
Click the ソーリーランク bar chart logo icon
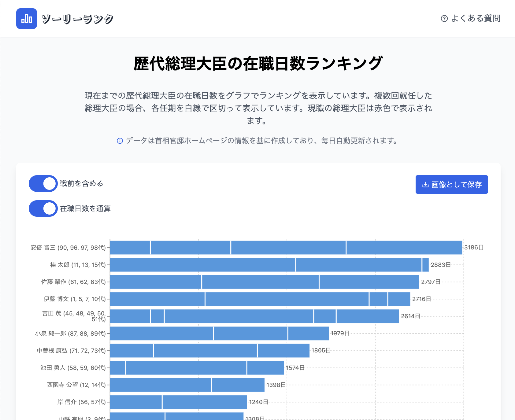tap(27, 19)
